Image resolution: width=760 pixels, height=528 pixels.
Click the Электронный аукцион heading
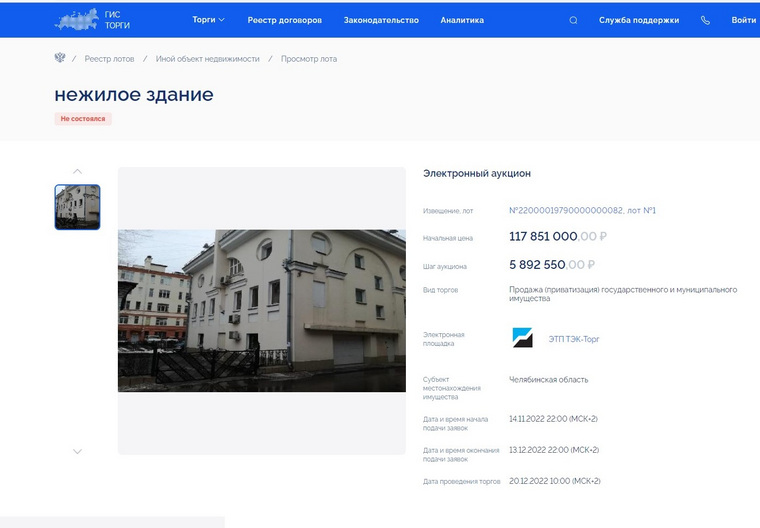click(477, 174)
